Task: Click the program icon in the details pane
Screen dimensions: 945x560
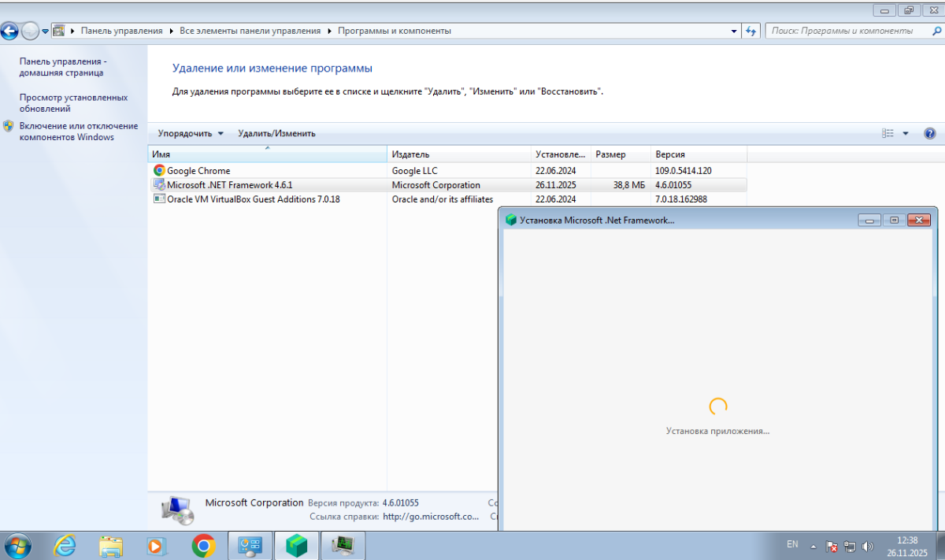Action: point(177,510)
